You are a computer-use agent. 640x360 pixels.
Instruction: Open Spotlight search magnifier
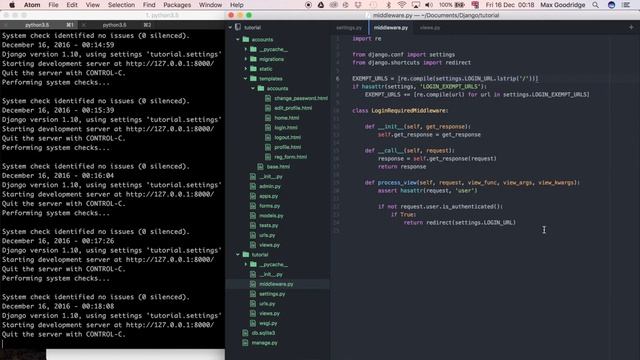[596, 5]
